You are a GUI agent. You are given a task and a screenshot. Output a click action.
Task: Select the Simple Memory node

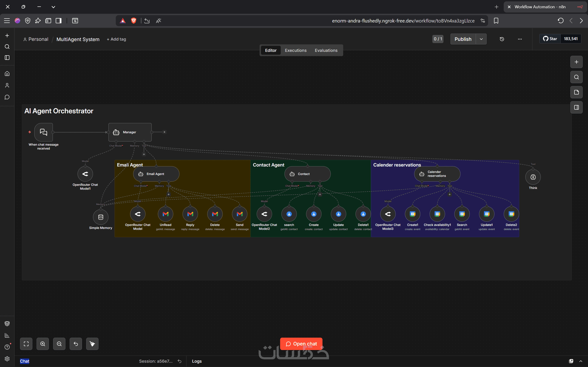click(x=101, y=217)
